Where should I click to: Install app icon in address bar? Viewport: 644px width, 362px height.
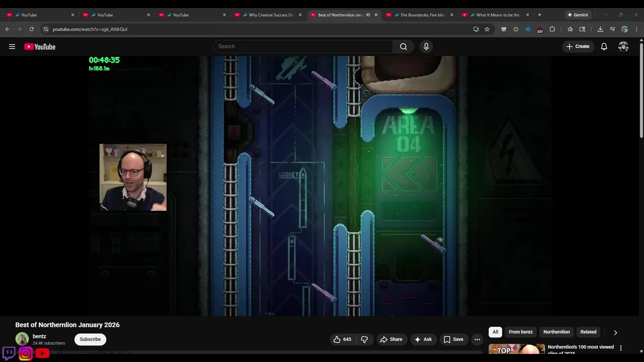click(x=476, y=29)
